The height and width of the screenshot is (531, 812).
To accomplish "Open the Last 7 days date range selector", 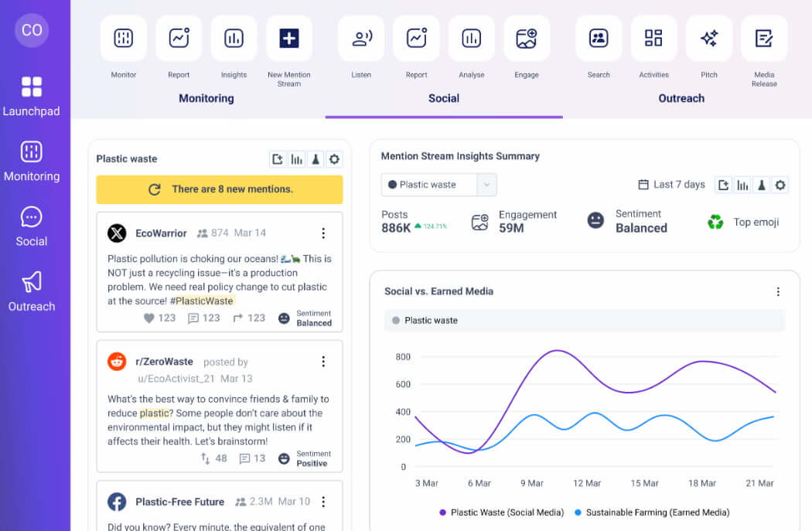I will pyautogui.click(x=673, y=185).
